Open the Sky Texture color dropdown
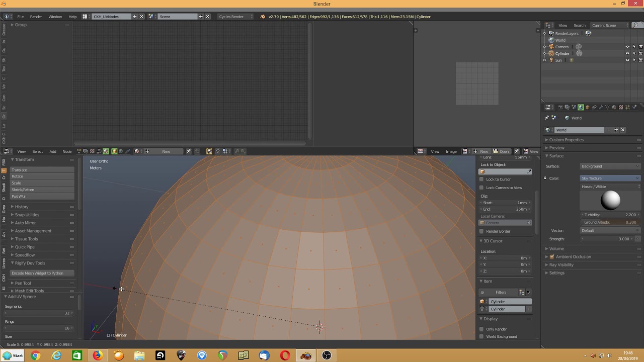The height and width of the screenshot is (362, 644). tap(610, 178)
